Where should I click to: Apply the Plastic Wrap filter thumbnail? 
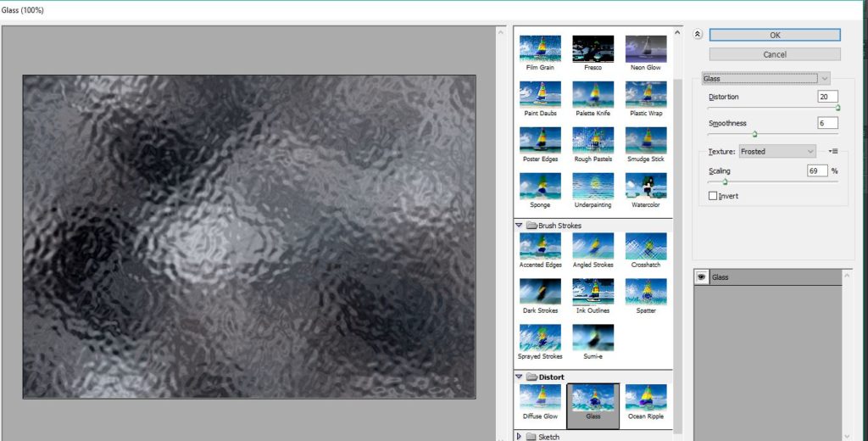[646, 94]
